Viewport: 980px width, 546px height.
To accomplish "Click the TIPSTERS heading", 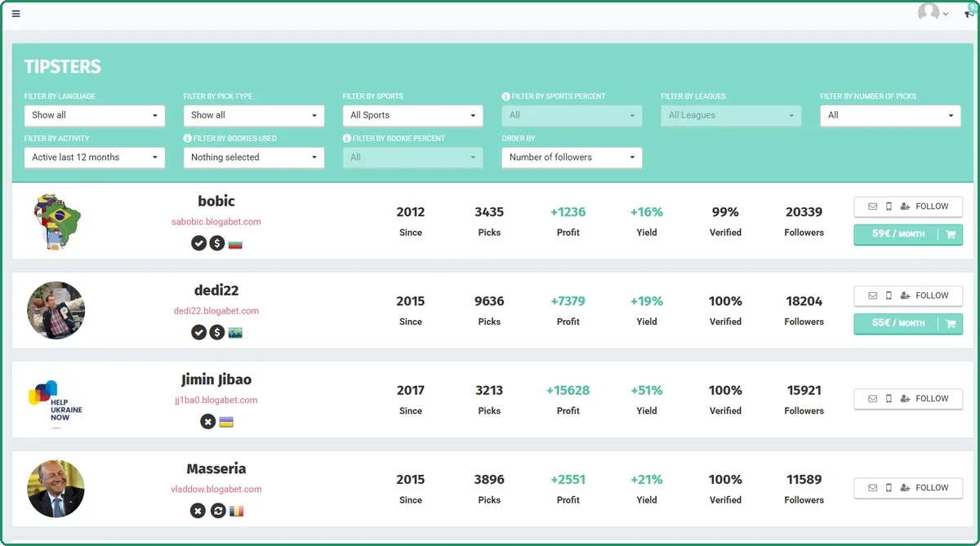I will pyautogui.click(x=63, y=67).
